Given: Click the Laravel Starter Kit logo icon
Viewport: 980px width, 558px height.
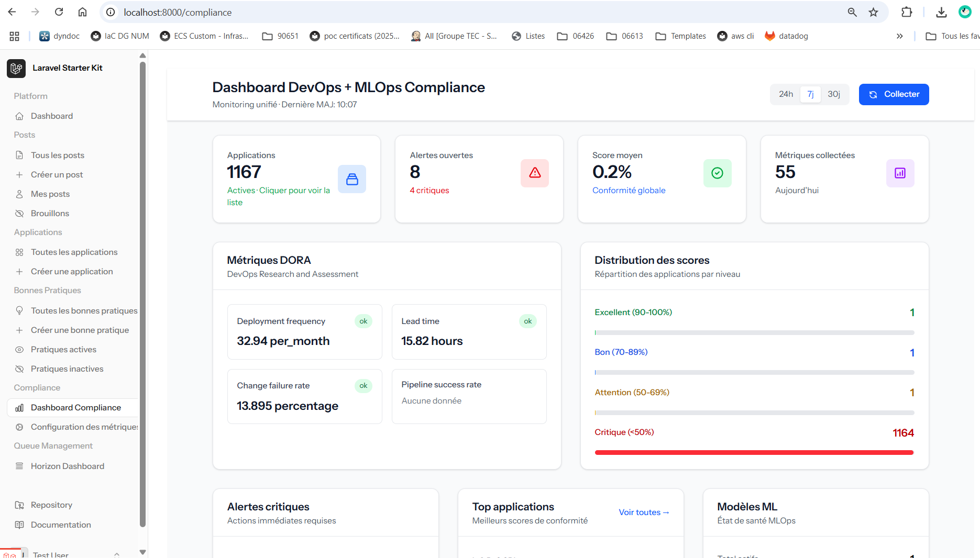Looking at the screenshot, I should 16,68.
